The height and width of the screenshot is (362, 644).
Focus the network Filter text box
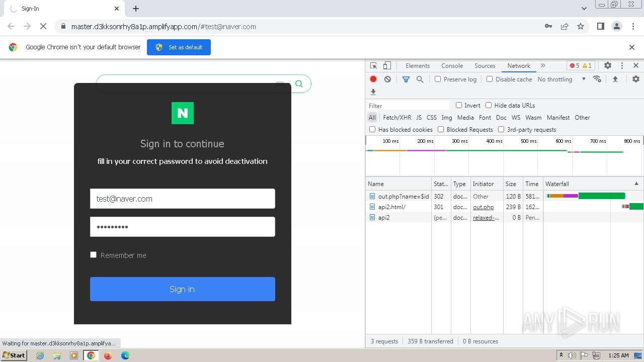[x=408, y=106]
